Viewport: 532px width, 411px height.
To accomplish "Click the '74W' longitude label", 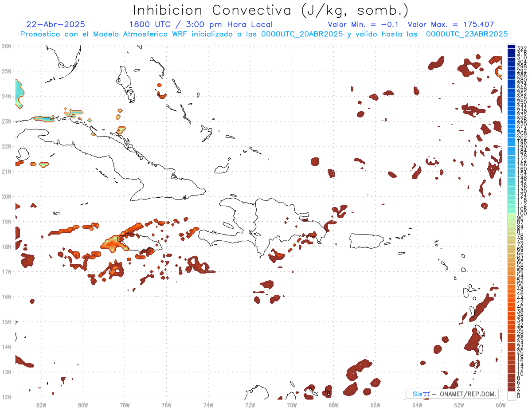I will 208,405.
